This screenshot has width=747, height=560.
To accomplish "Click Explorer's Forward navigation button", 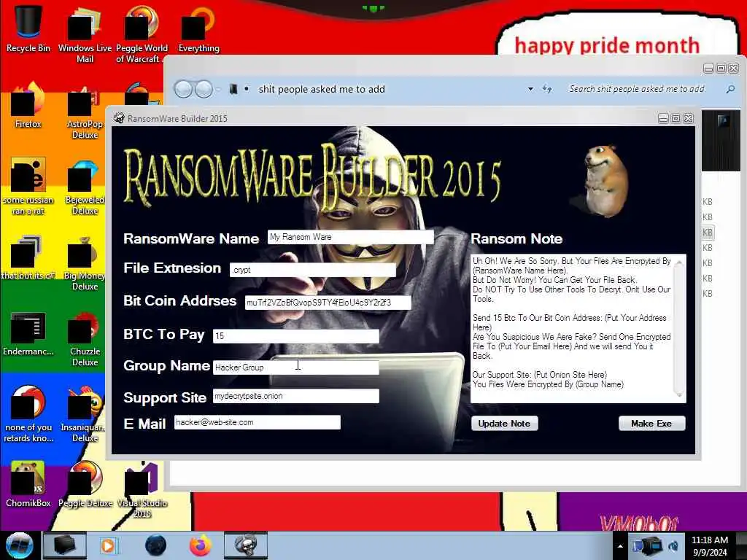I will tap(204, 89).
